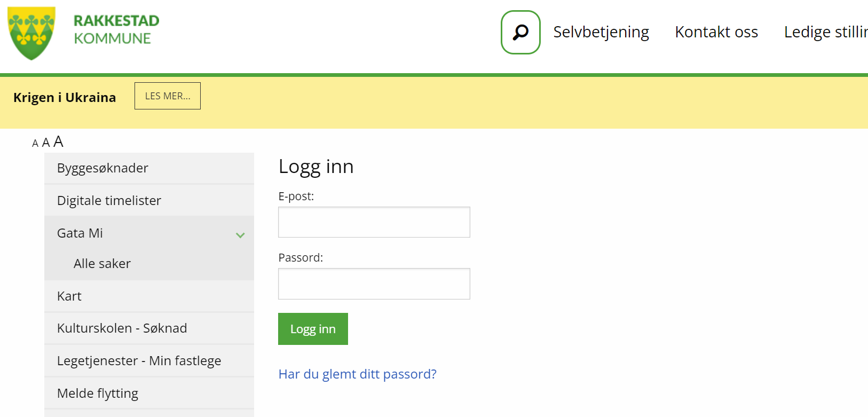Select the medium font size A

pos(46,143)
